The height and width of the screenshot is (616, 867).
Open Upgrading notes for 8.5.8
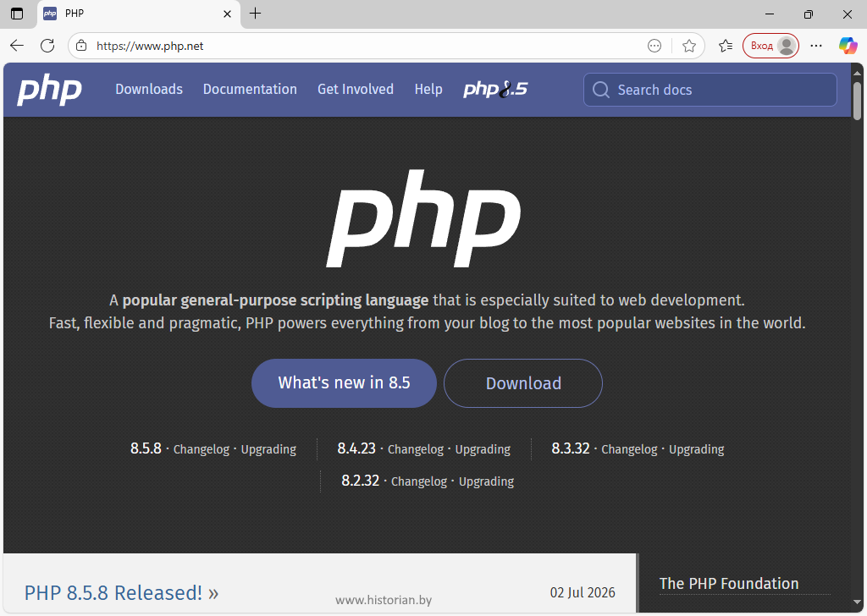268,449
